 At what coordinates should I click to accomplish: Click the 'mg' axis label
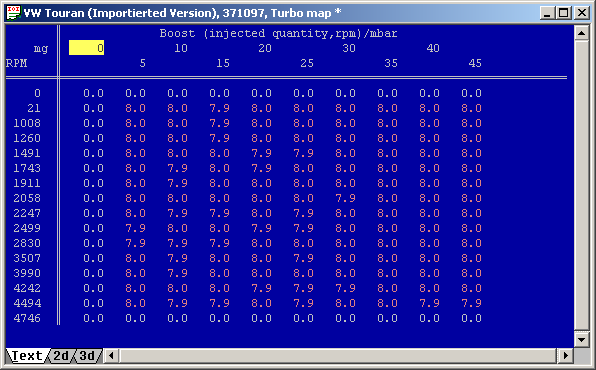click(x=41, y=49)
